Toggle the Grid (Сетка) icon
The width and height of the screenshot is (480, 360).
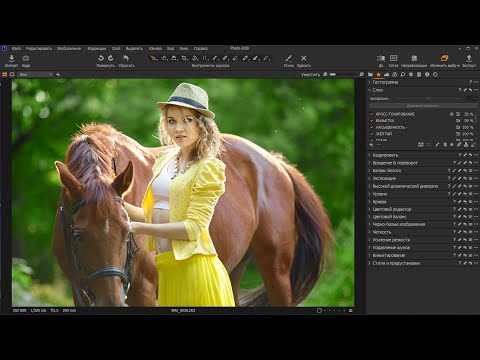393,58
